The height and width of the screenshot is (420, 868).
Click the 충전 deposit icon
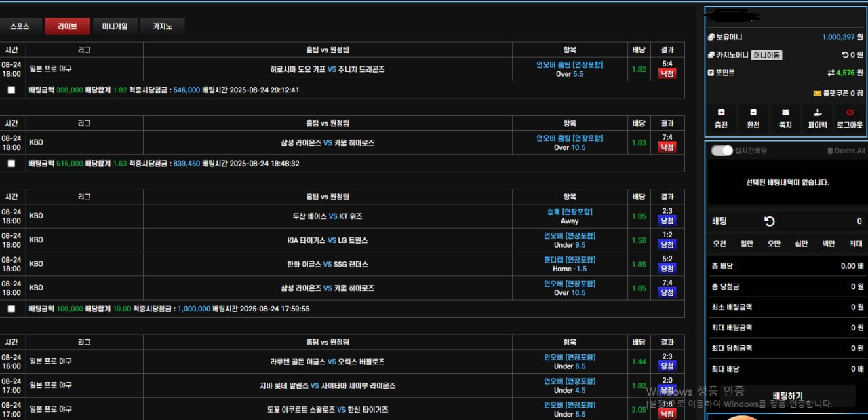click(x=721, y=119)
